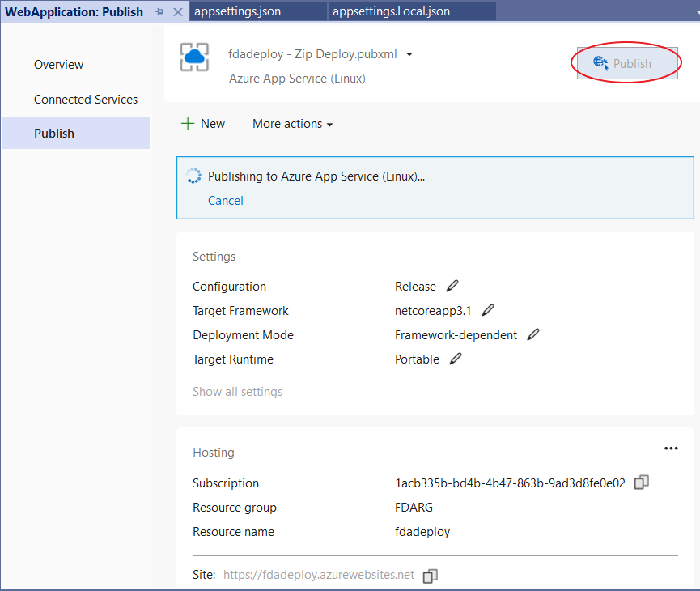Click the Subscription label
The height and width of the screenshot is (591, 700).
click(x=226, y=483)
